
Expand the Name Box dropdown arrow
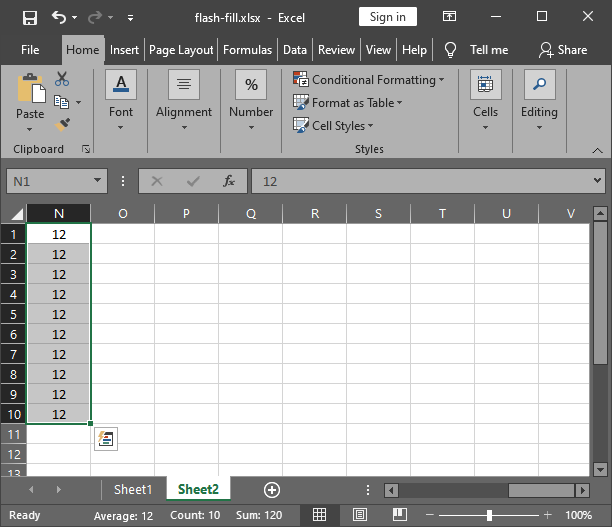(x=97, y=180)
